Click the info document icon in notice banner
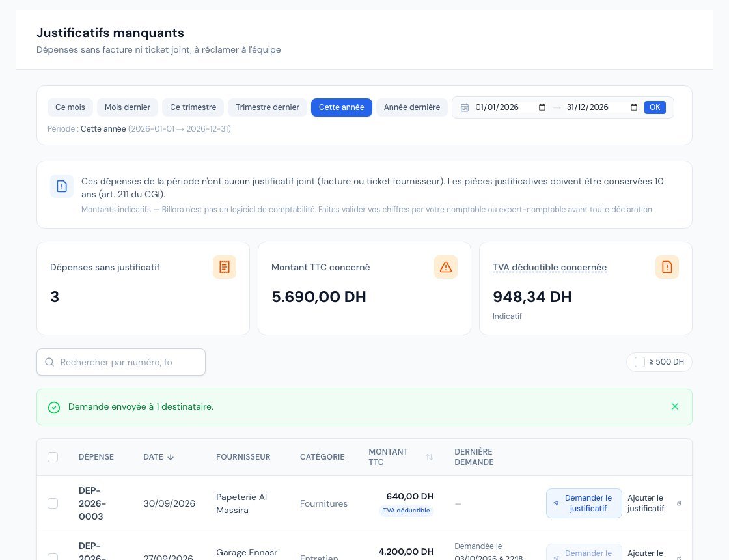This screenshot has width=729, height=560. pos(62,186)
